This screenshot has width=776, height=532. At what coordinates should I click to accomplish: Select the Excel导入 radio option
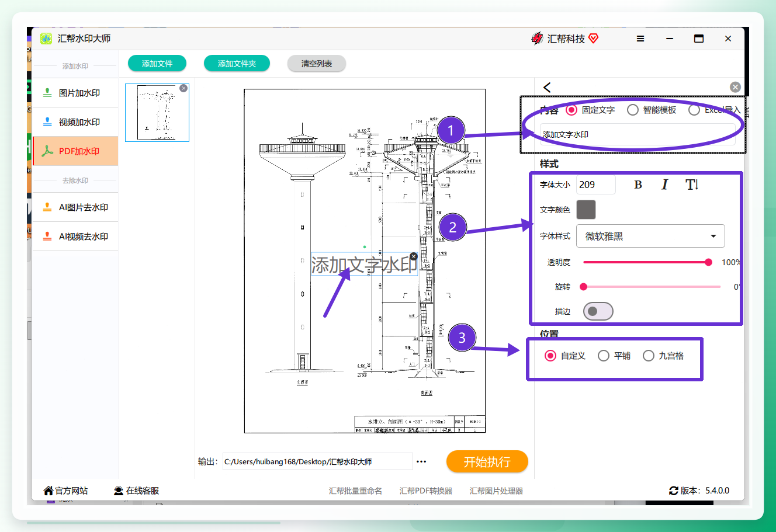pos(694,110)
